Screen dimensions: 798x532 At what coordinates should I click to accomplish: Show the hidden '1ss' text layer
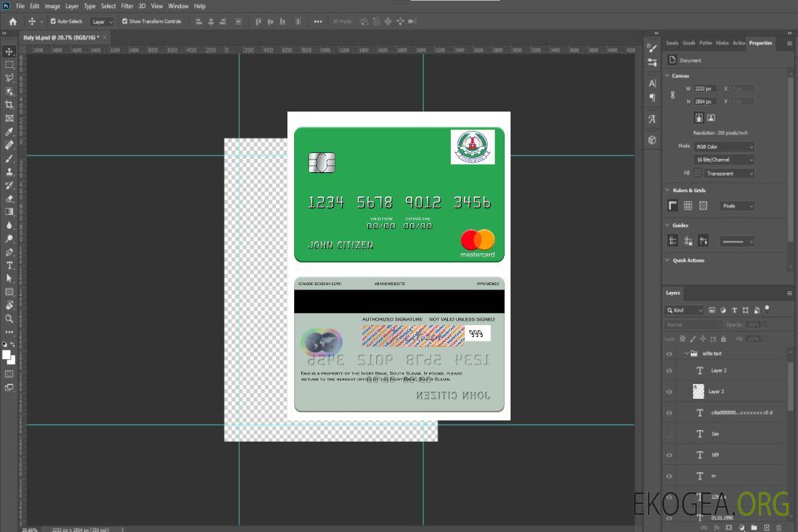669,434
